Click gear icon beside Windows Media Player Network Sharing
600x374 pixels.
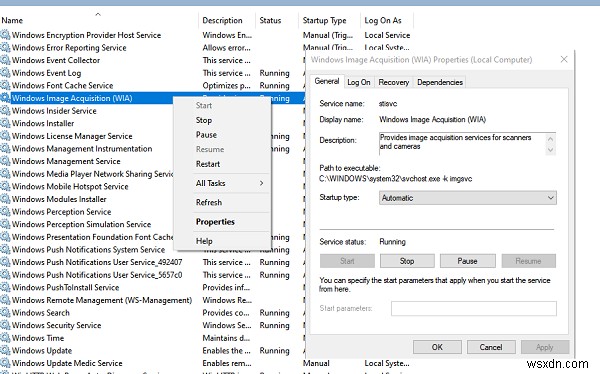pos(5,174)
